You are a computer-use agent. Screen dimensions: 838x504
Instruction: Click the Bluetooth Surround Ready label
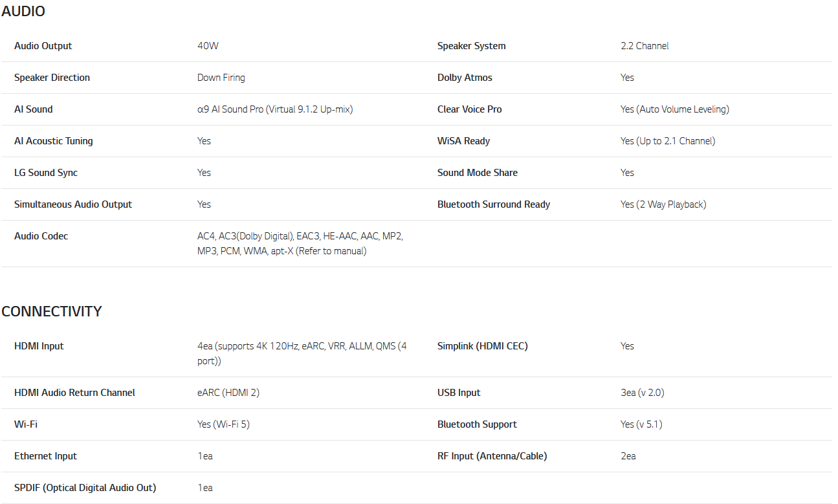[x=494, y=204]
